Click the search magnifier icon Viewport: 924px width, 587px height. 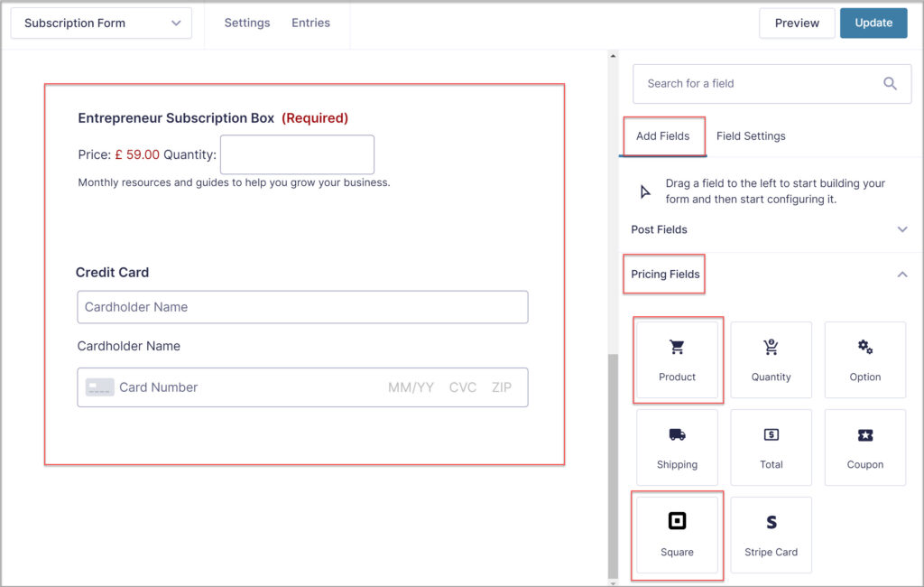coord(890,83)
